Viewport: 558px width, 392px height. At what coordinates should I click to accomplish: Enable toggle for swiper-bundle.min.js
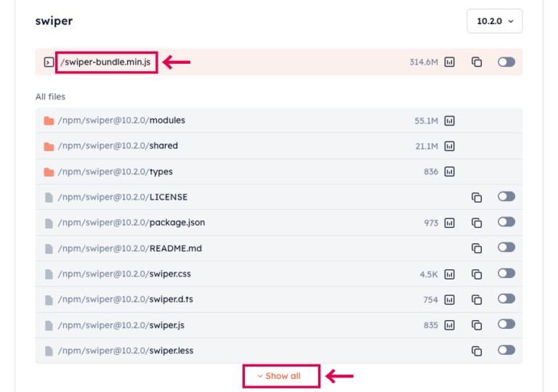[x=506, y=62]
